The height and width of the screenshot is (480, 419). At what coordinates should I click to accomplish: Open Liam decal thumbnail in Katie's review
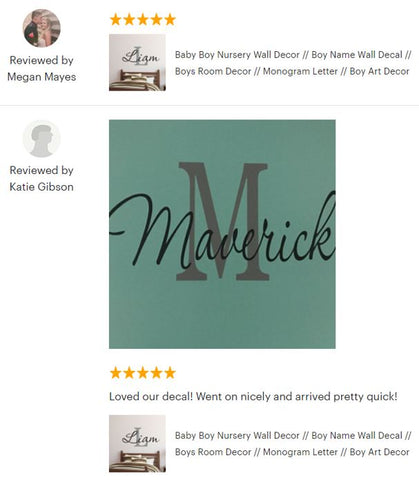pos(137,443)
